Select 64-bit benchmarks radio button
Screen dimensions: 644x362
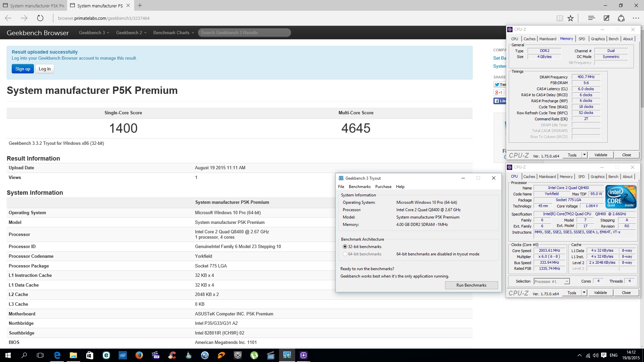(x=345, y=254)
